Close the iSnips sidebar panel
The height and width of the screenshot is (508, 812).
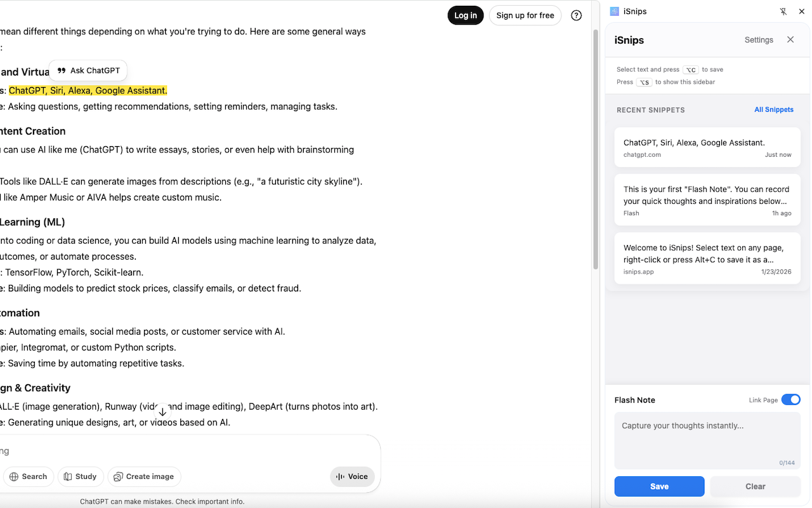click(790, 39)
